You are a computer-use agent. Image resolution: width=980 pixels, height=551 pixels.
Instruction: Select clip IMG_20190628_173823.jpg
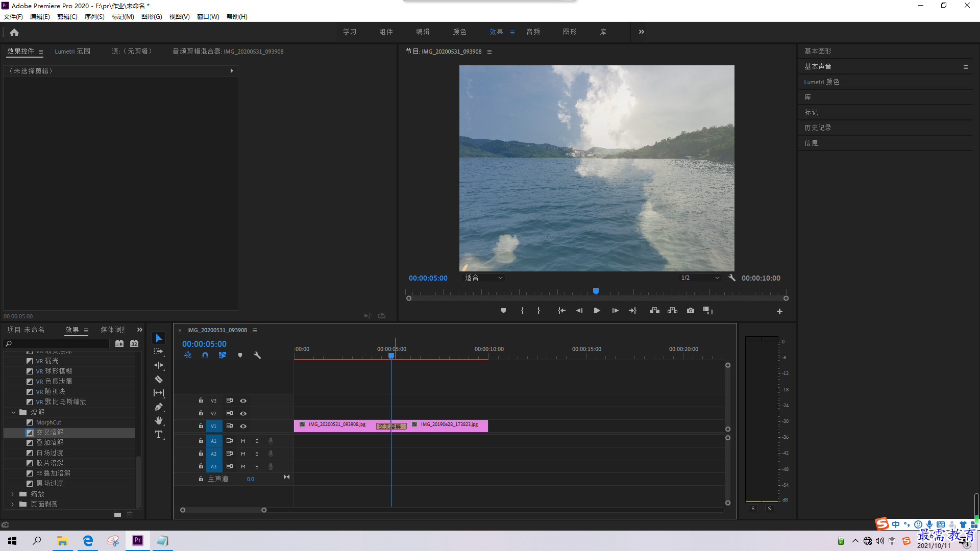(x=447, y=425)
